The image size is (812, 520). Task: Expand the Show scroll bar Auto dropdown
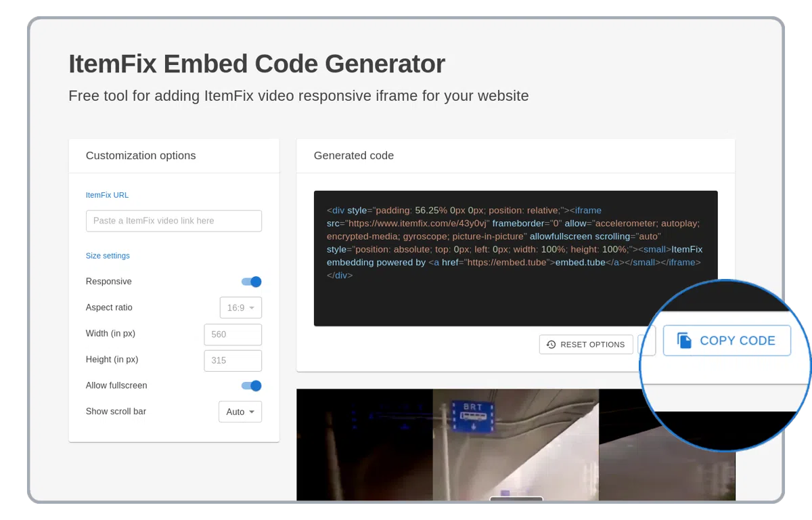[x=240, y=412]
